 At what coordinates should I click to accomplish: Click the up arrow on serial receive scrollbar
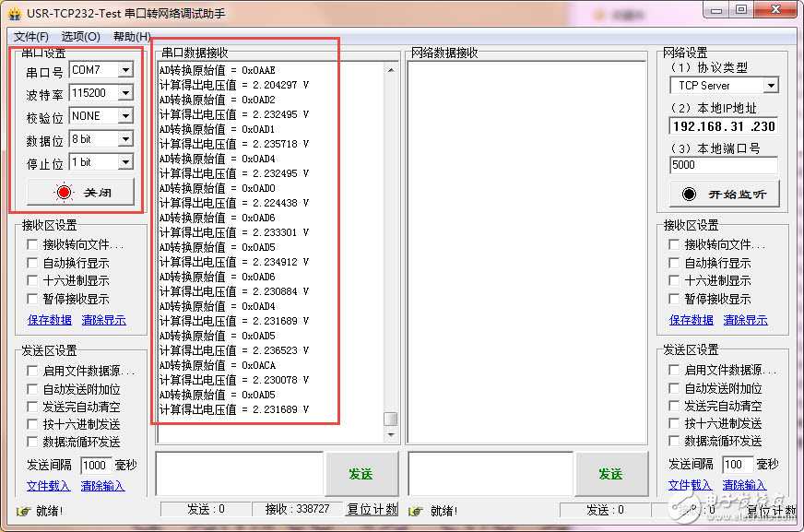[391, 70]
